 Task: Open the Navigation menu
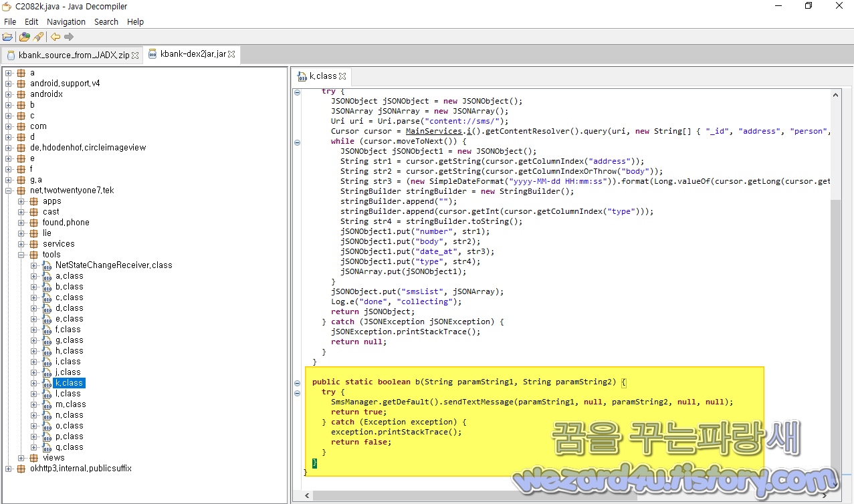click(x=66, y=21)
